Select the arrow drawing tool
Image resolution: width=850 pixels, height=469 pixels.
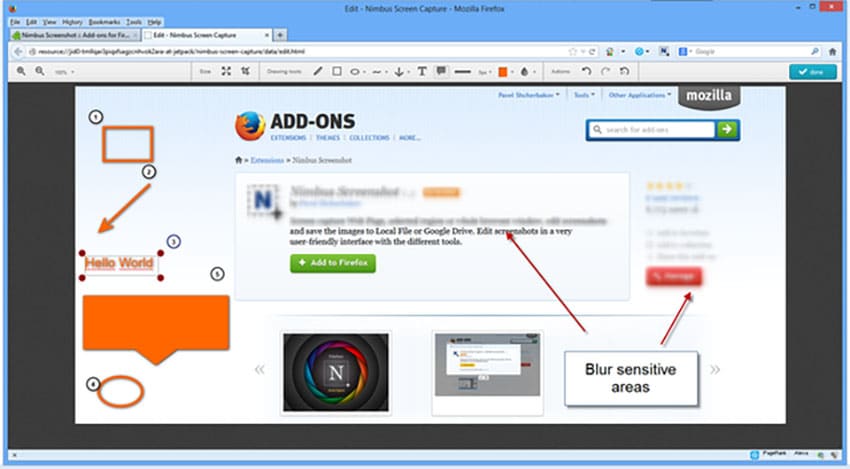click(x=399, y=72)
